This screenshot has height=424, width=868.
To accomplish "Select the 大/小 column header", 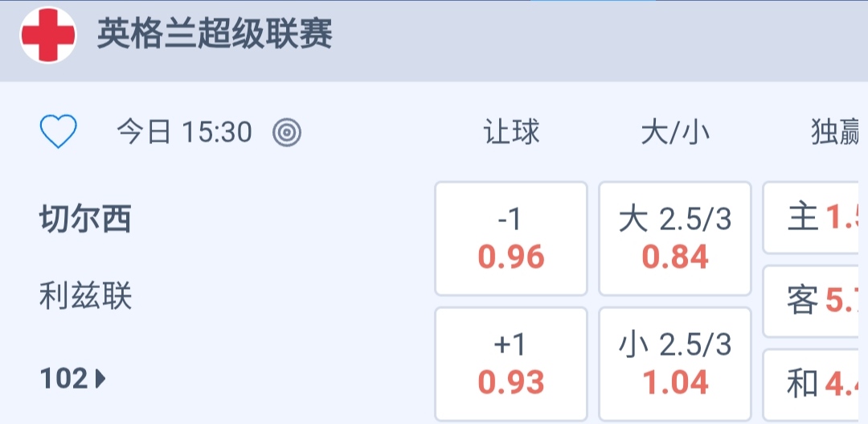I will point(675,132).
